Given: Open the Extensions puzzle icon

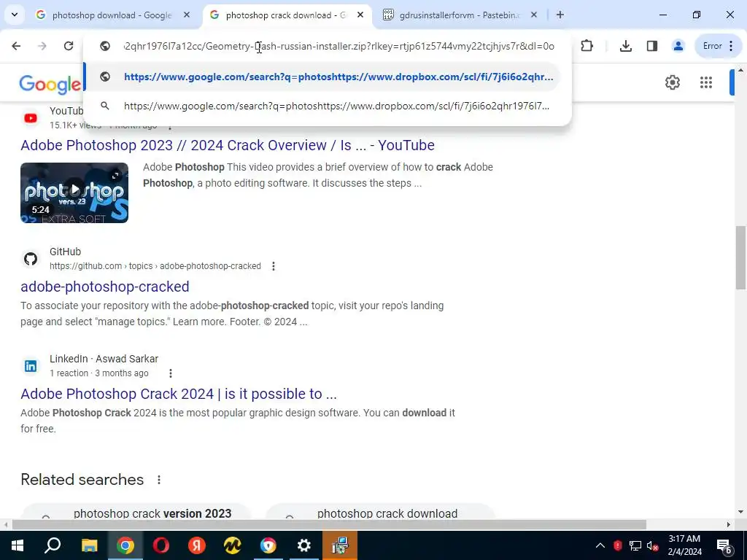Looking at the screenshot, I should [x=587, y=46].
